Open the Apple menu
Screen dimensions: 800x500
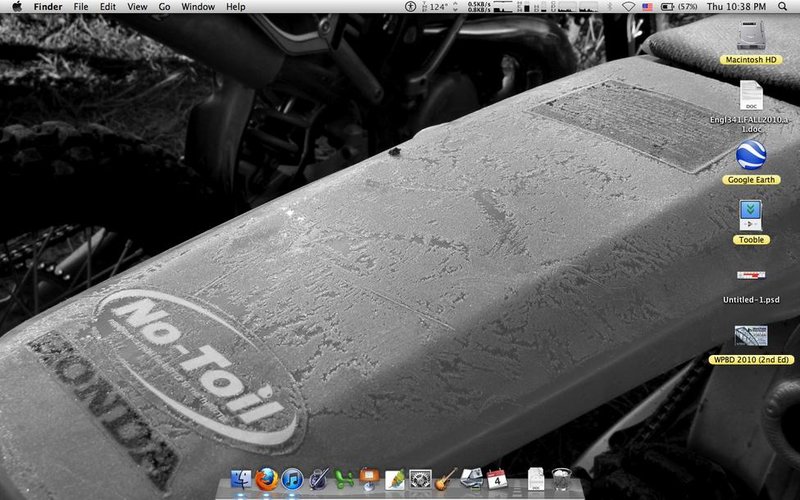pyautogui.click(x=17, y=7)
